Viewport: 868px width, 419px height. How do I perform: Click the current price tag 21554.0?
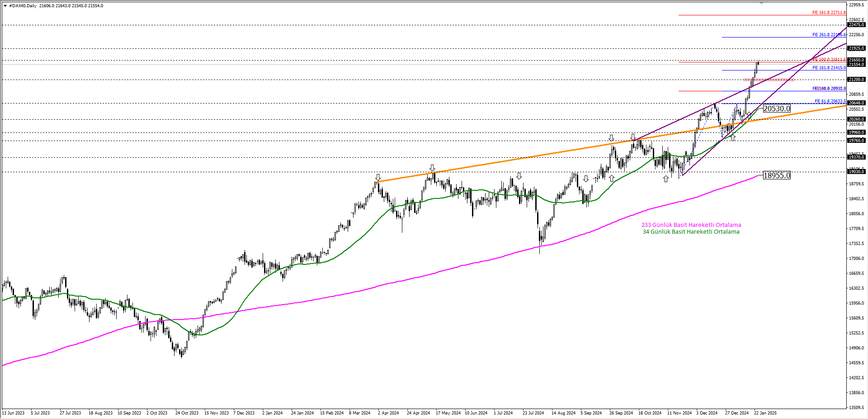(x=857, y=65)
